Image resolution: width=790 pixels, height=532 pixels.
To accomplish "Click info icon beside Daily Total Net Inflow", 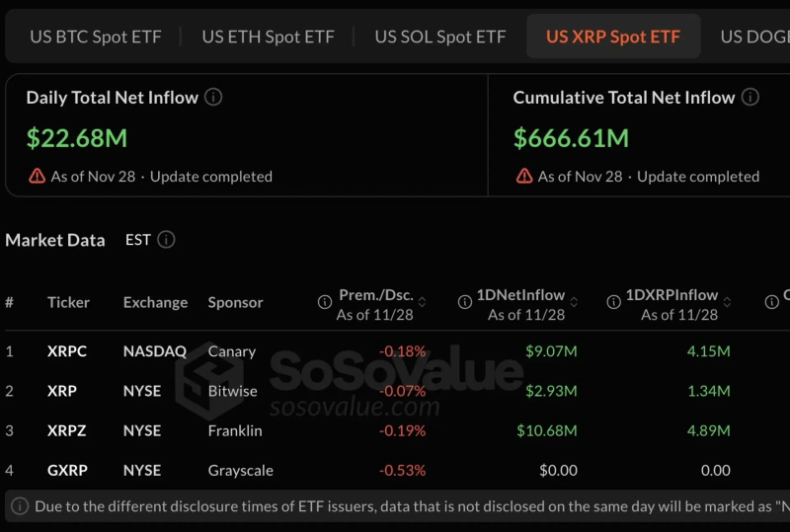I will click(x=213, y=98).
